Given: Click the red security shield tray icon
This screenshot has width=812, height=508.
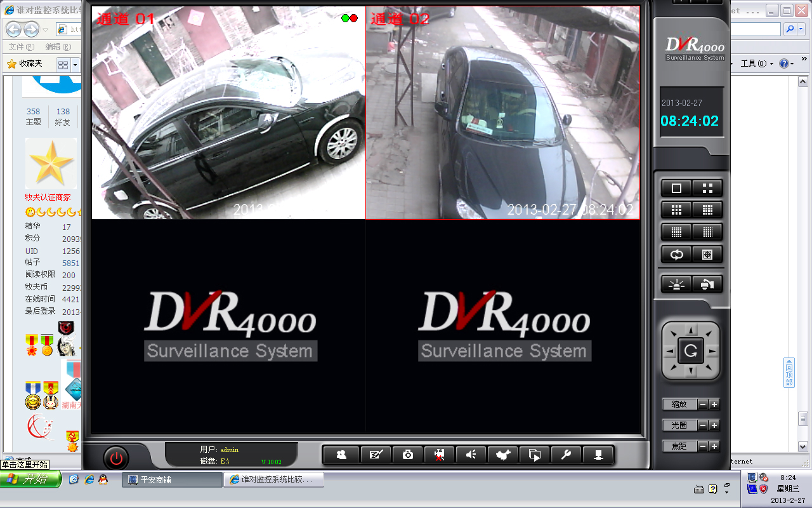Looking at the screenshot, I should [x=764, y=489].
